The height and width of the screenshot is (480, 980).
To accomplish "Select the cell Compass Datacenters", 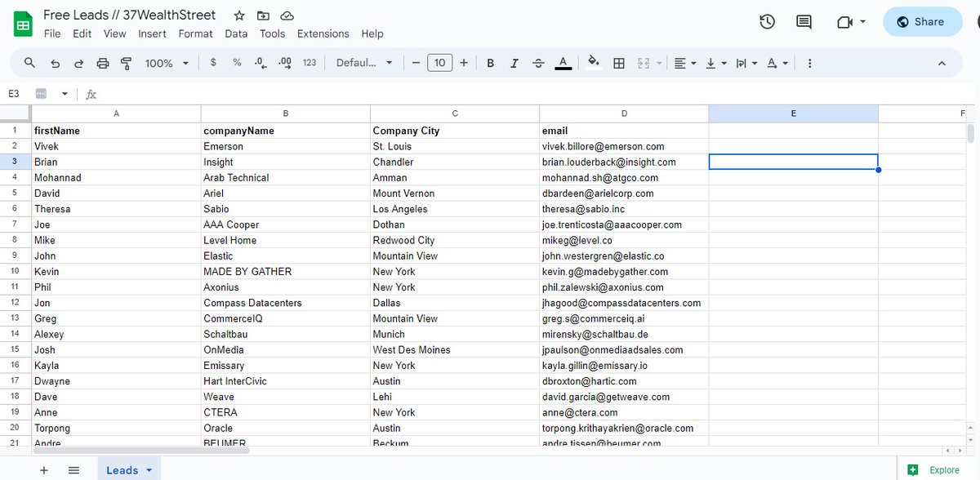I will tap(286, 303).
